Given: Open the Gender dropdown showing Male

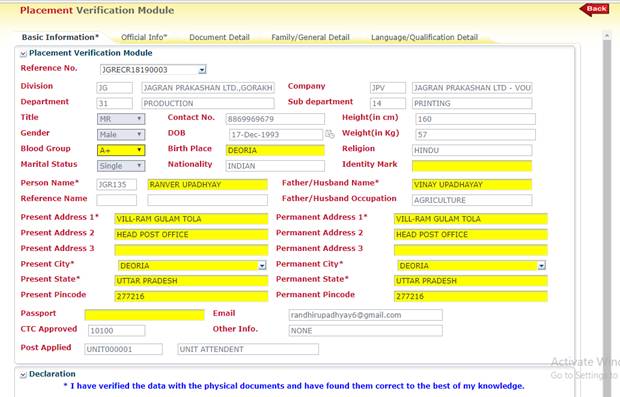Looking at the screenshot, I should [121, 134].
